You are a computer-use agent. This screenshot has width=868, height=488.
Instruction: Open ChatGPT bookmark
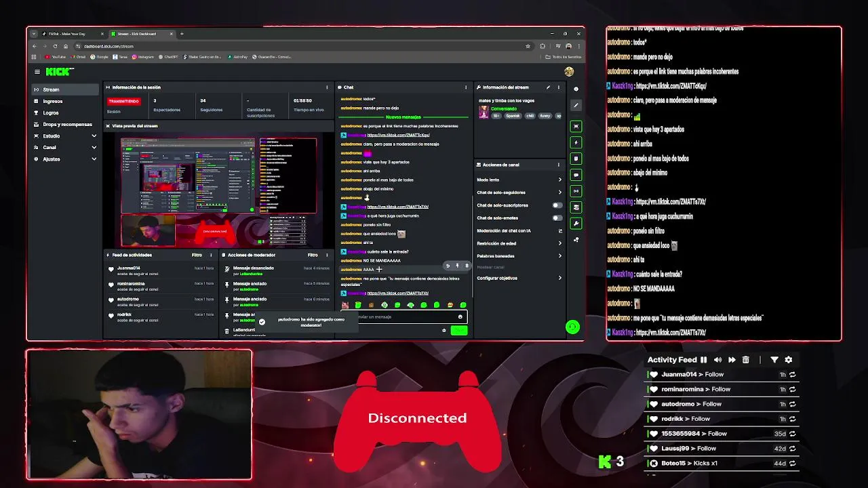[x=168, y=57]
